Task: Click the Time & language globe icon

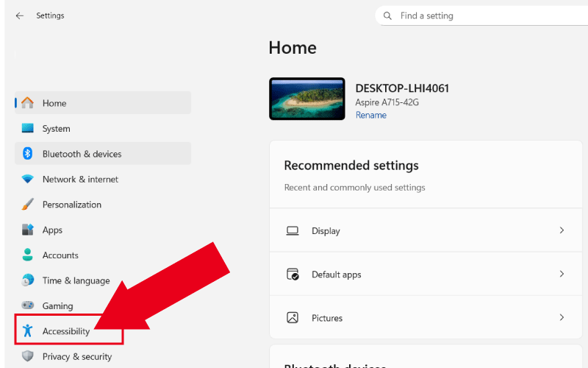Action: [x=28, y=280]
